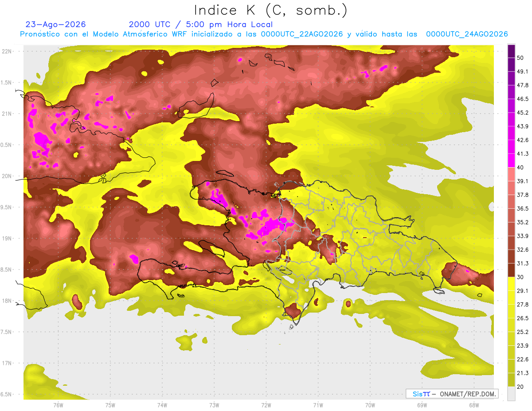Viewport: 532px width, 411px height.
Task: Select the "68W" longitude label
Action: pos(474,405)
